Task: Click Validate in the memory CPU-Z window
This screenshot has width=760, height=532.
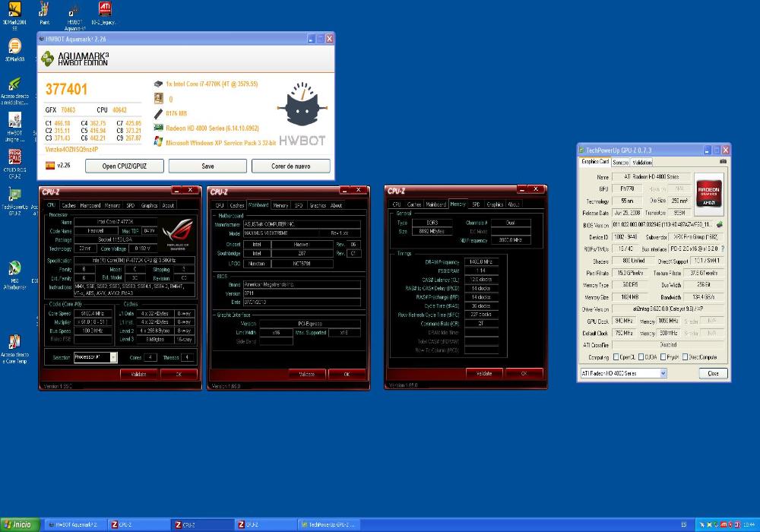Action: [484, 374]
